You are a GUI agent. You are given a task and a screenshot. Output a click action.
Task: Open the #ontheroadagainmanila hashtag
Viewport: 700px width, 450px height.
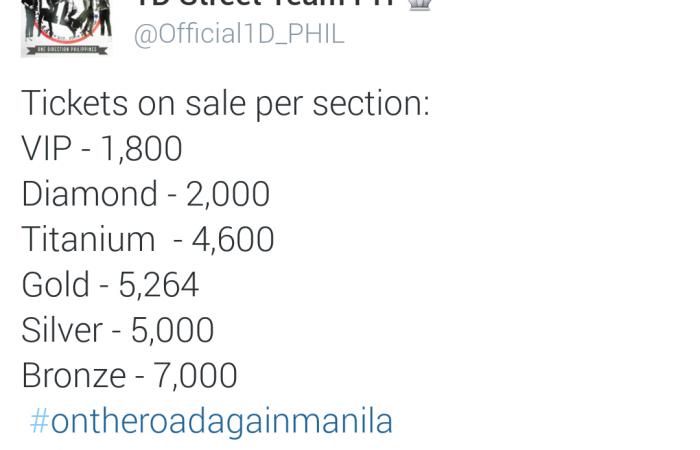coord(211,421)
